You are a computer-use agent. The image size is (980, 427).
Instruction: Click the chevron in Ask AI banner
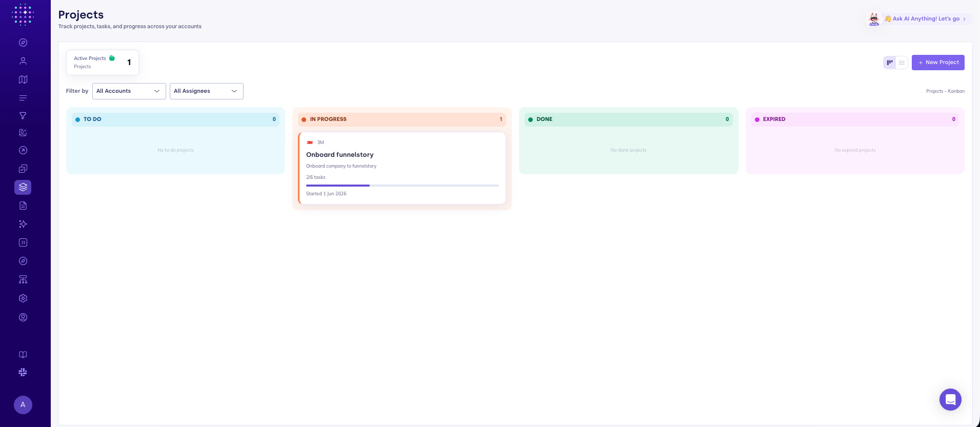[x=964, y=19]
